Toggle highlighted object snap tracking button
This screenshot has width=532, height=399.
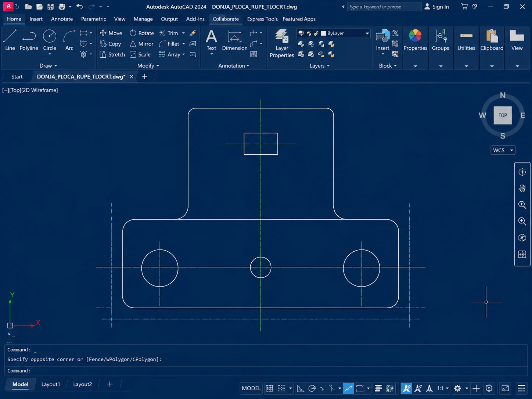click(x=348, y=388)
